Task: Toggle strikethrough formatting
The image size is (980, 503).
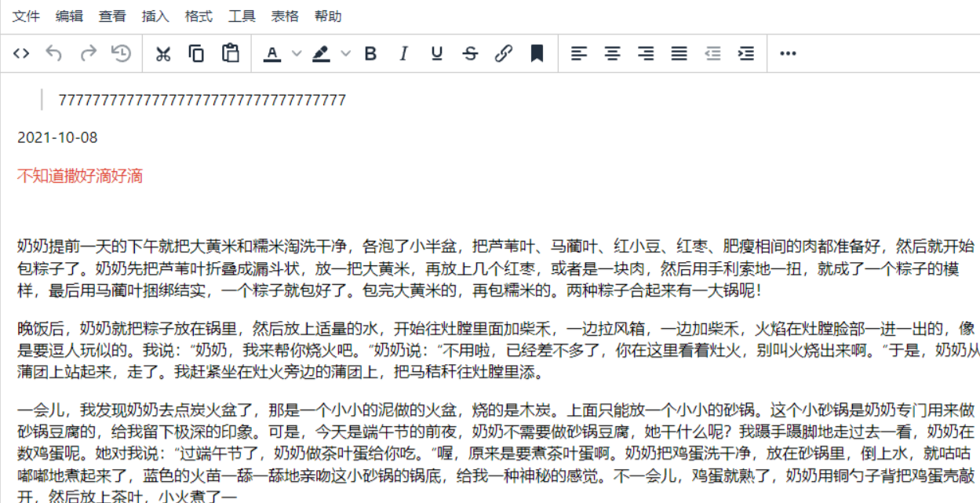Action: (470, 53)
